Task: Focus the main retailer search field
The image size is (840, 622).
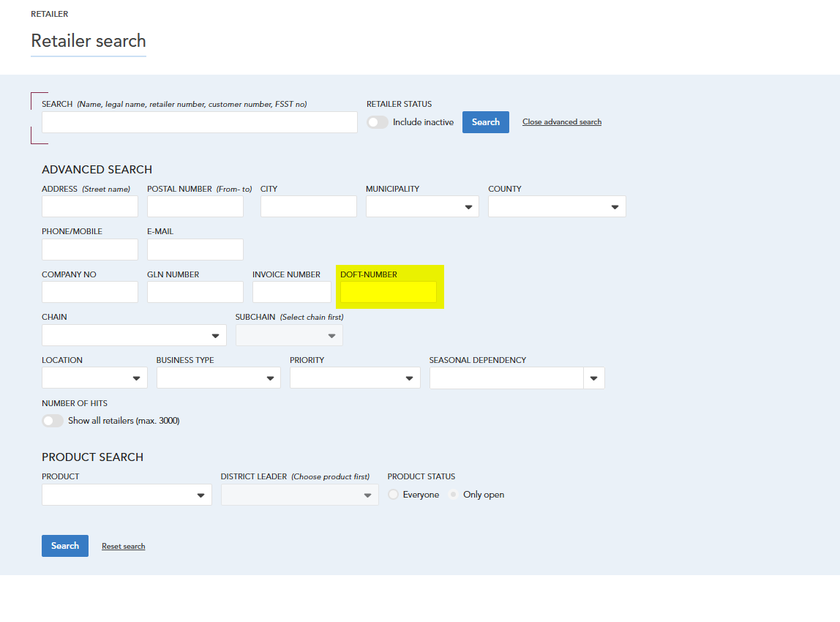Action: tap(199, 122)
